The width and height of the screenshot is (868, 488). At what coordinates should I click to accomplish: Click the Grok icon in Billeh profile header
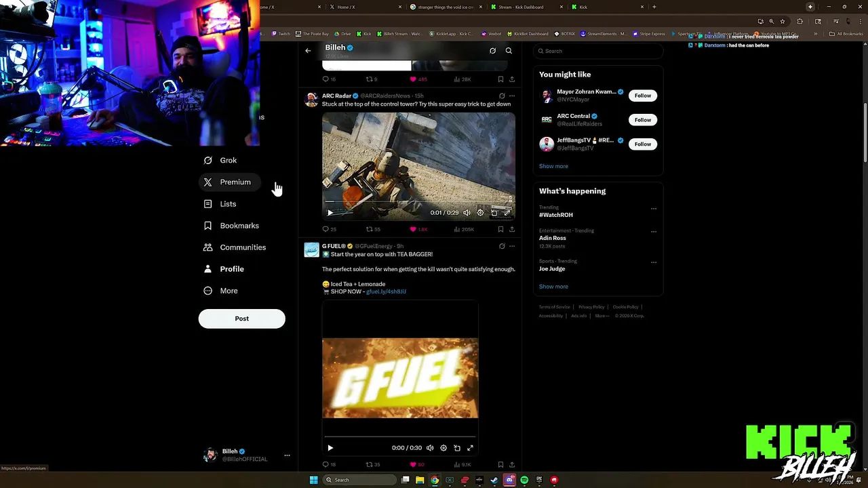click(492, 51)
